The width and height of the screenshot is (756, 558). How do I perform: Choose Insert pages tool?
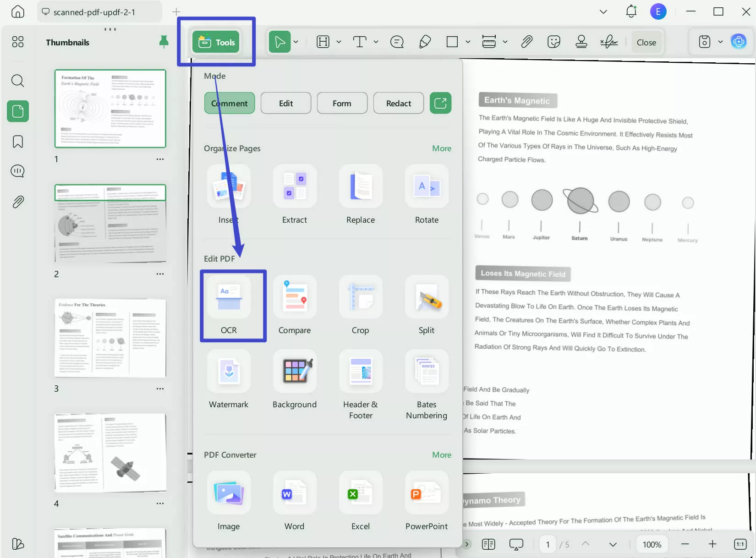(229, 194)
